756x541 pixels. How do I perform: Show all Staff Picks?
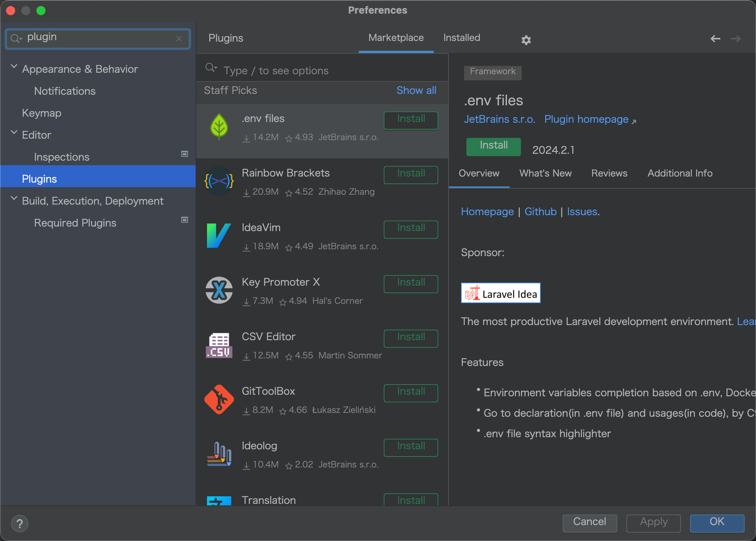point(416,91)
